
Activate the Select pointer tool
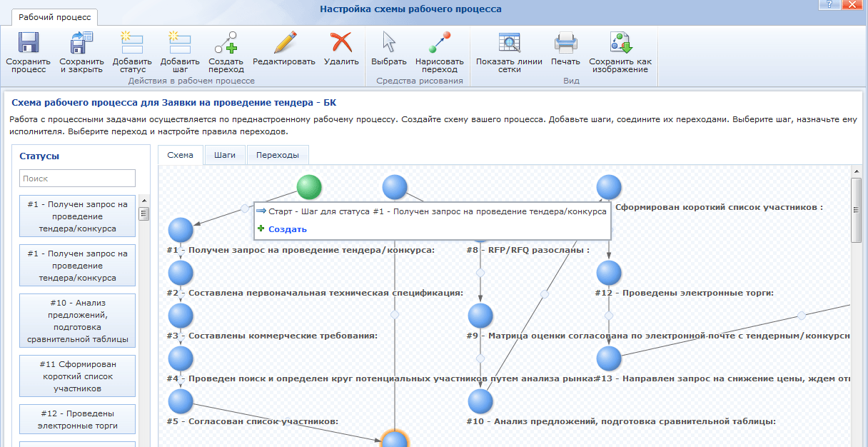tap(388, 44)
